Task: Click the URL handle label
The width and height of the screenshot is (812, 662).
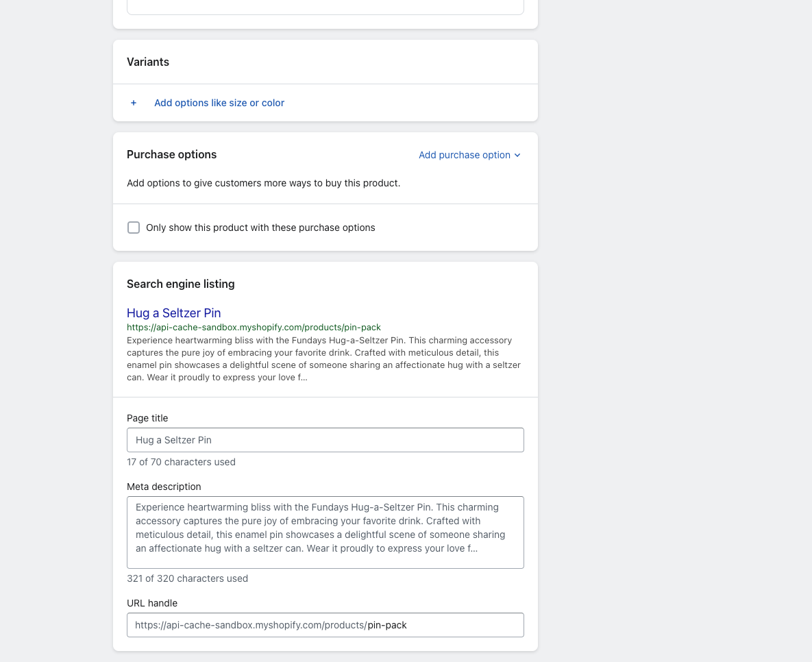Action: click(x=152, y=603)
